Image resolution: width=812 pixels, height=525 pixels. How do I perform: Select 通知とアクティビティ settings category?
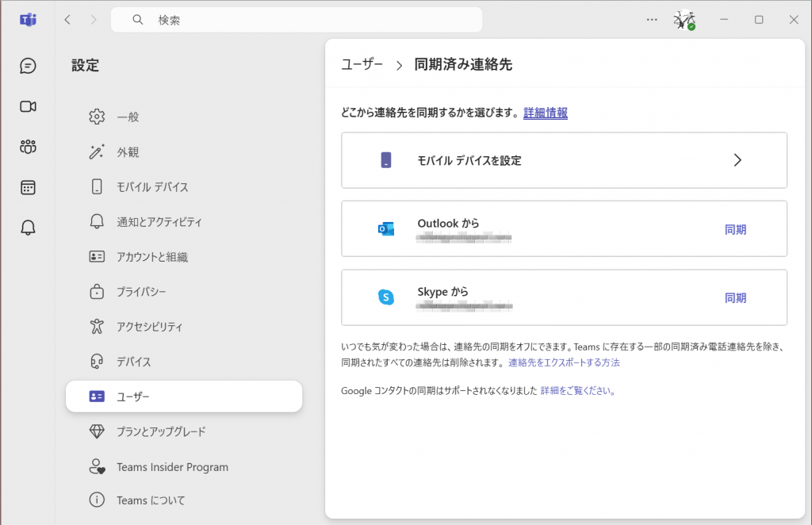point(159,222)
